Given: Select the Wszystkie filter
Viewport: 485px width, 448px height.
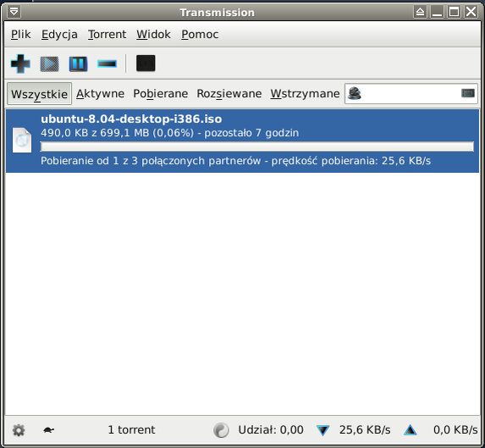Looking at the screenshot, I should coord(39,94).
